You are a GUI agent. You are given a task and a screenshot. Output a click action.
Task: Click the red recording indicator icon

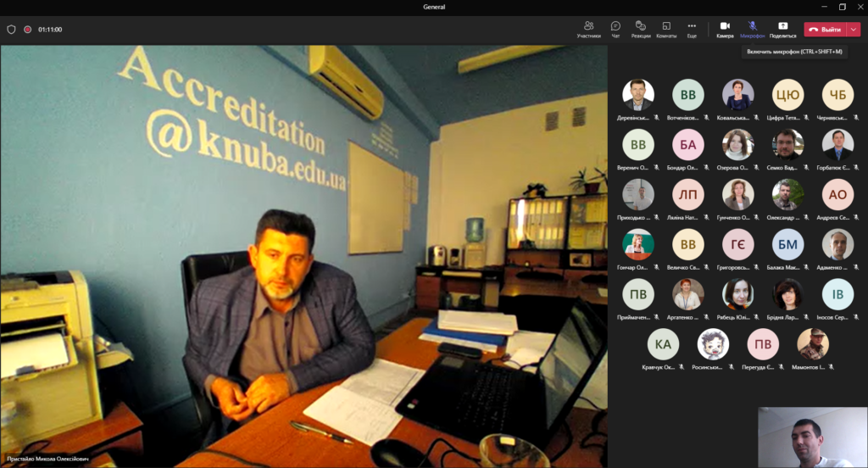coord(28,30)
